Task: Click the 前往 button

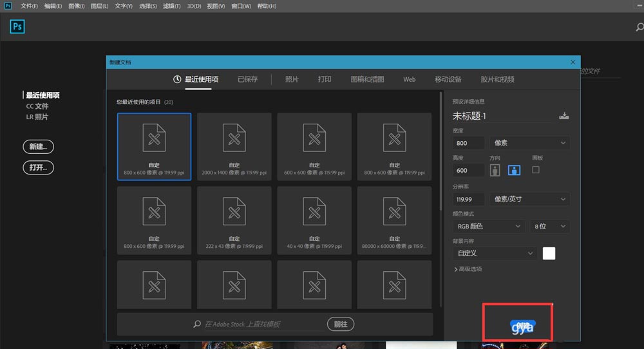Action: (341, 324)
